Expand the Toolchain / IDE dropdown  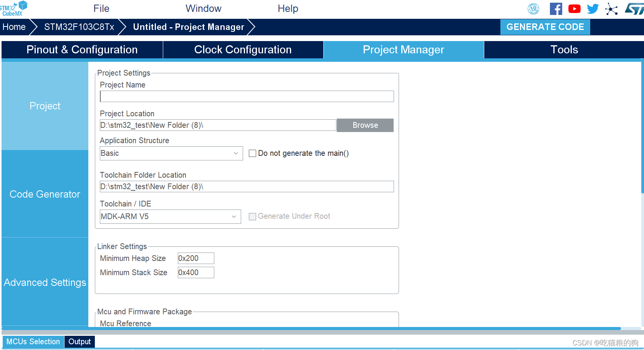coord(171,216)
